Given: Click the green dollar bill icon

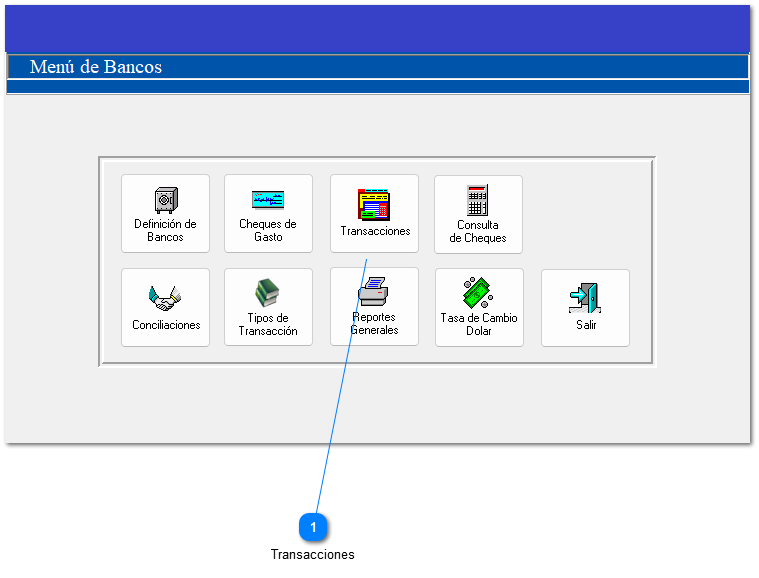Looking at the screenshot, I should click(478, 293).
